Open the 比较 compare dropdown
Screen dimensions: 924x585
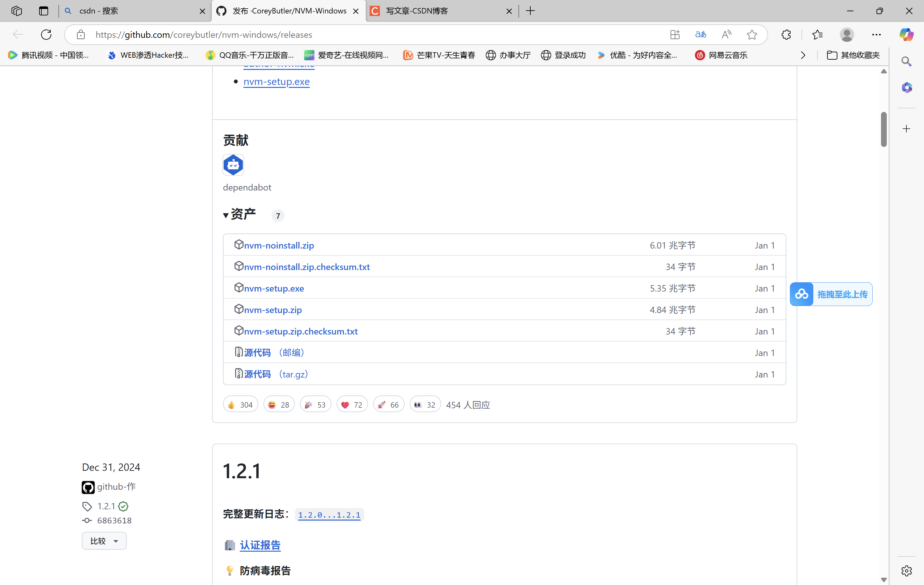tap(104, 540)
